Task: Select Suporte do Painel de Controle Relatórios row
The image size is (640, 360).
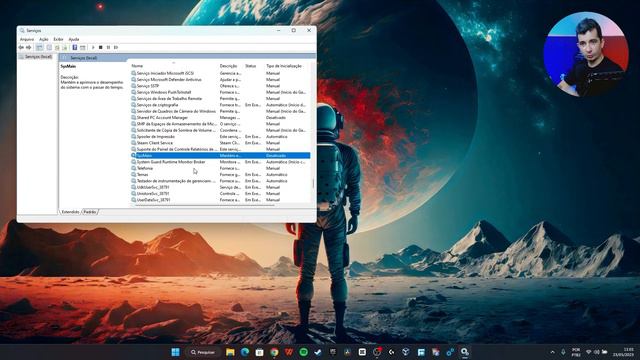Action: click(220, 149)
